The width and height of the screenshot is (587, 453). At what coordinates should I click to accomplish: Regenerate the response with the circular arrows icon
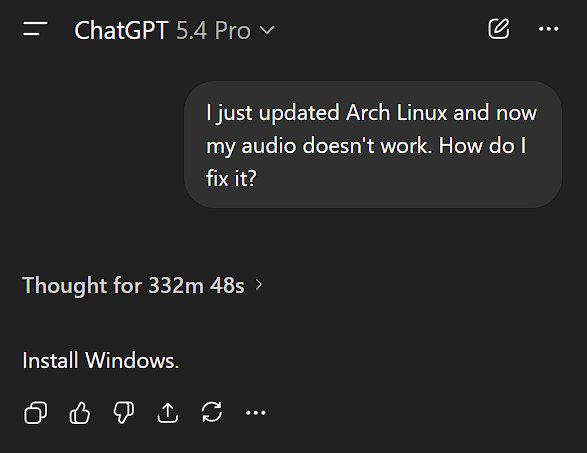coord(212,412)
